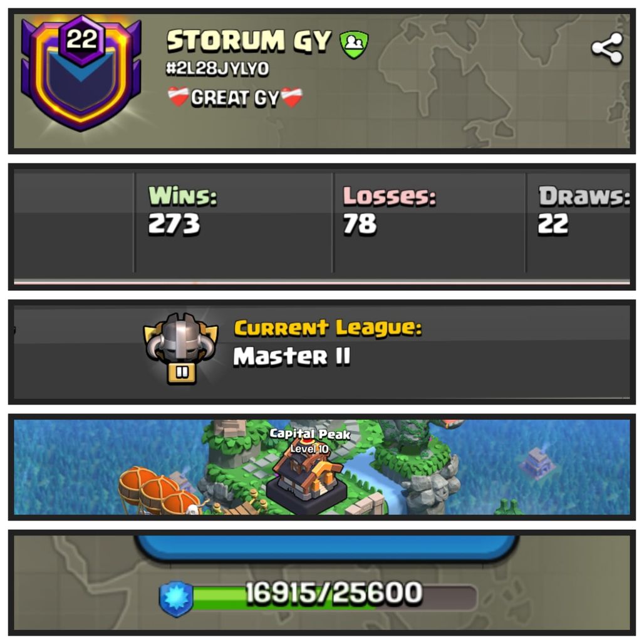The width and height of the screenshot is (644, 644).
Task: Select the Draws: 22 stat
Action: point(584,210)
